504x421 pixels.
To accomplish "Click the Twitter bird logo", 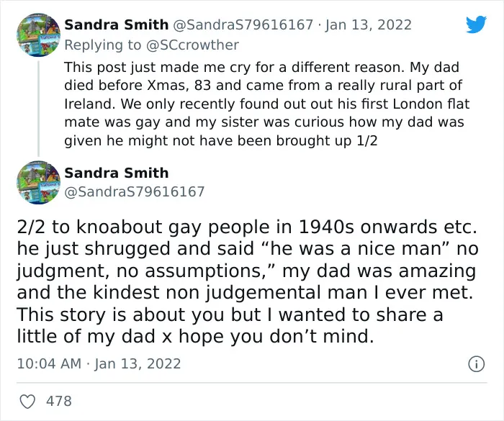I will pos(477,24).
